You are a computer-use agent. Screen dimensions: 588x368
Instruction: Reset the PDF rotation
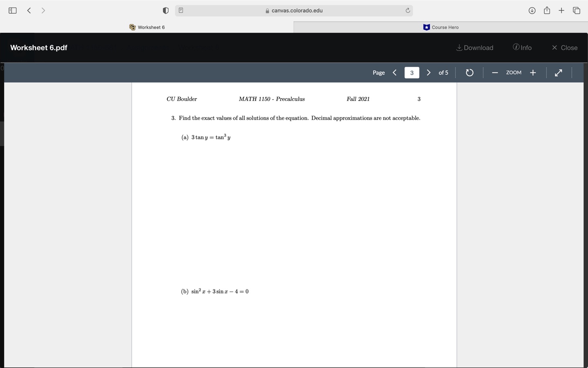[469, 72]
